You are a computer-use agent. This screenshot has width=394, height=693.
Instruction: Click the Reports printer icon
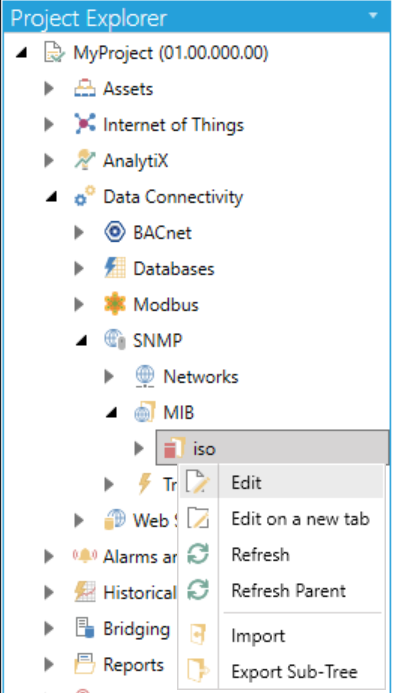pos(84,665)
